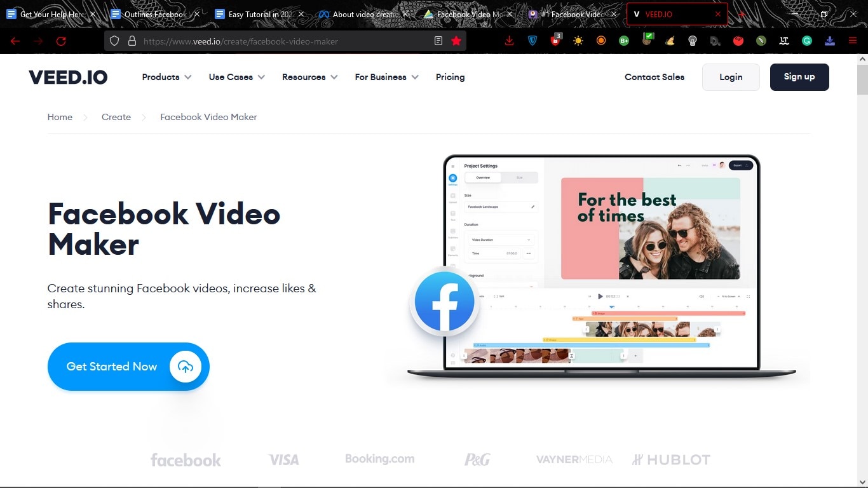Expand the Products dropdown
This screenshot has width=868, height=488.
[x=166, y=77]
